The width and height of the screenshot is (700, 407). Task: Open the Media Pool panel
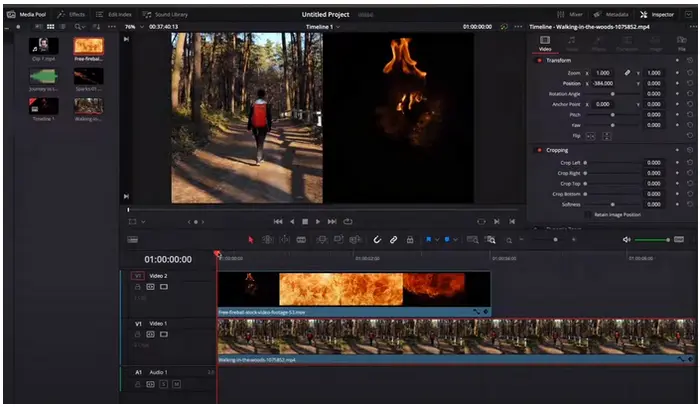[27, 14]
